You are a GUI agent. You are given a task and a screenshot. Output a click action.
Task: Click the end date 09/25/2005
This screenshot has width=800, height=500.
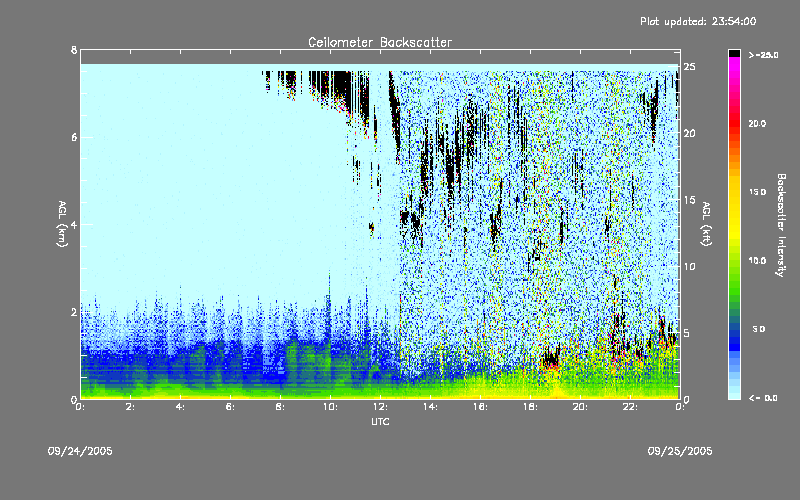point(680,451)
